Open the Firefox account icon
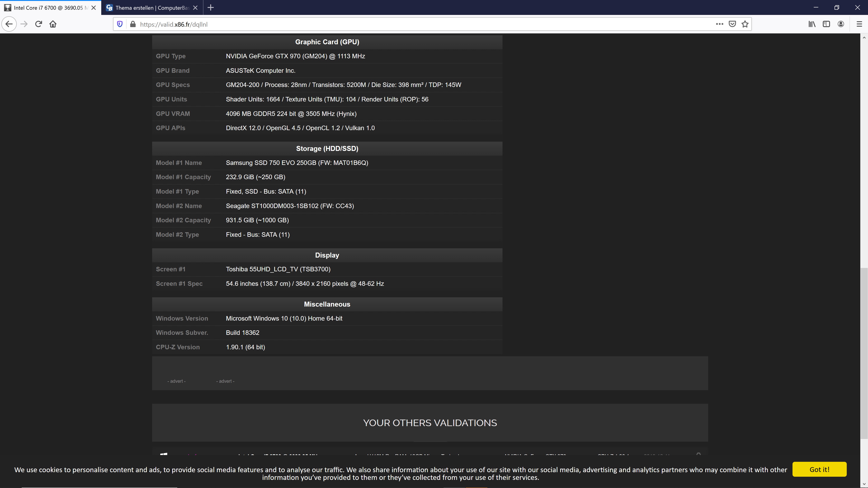Viewport: 868px width, 488px height. tap(841, 24)
